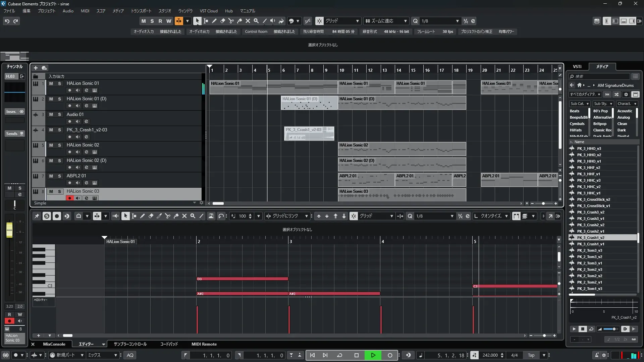Image resolution: width=644 pixels, height=362 pixels.
Task: Expand the グリッドにリンク dropdown in editor
Action: click(306, 216)
